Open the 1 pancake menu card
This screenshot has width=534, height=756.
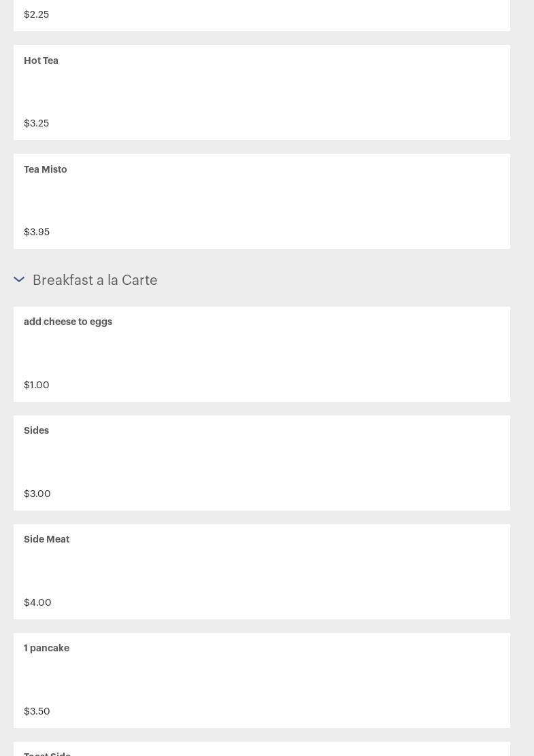[262, 680]
